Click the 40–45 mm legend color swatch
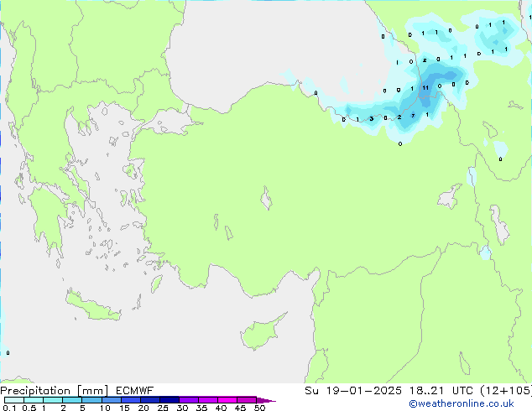Viewport: 532px width, 411px height. click(x=227, y=400)
